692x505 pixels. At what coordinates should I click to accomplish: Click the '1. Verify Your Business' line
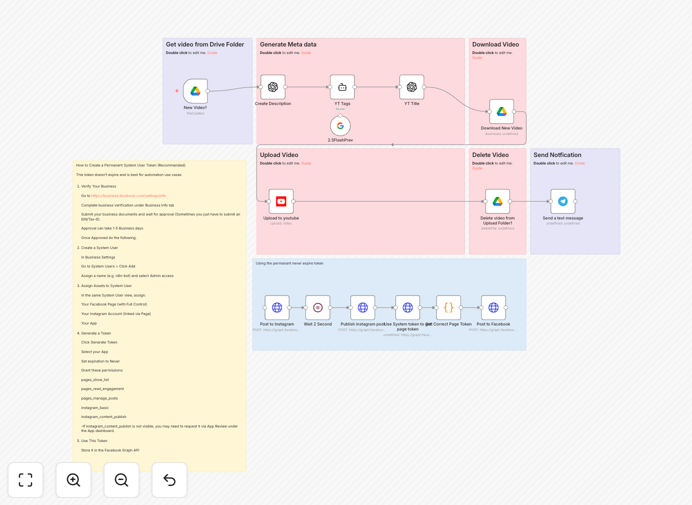(97, 186)
